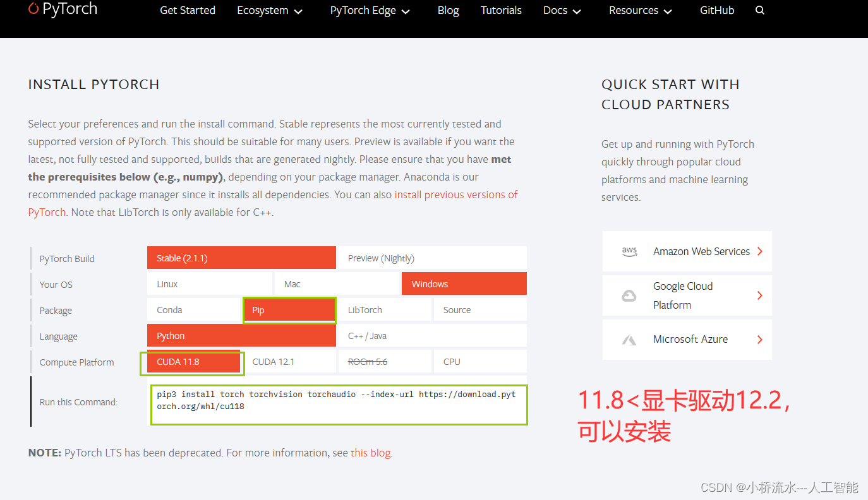Click the 'Compute Platform' row label
The width and height of the screenshot is (868, 500).
76,362
